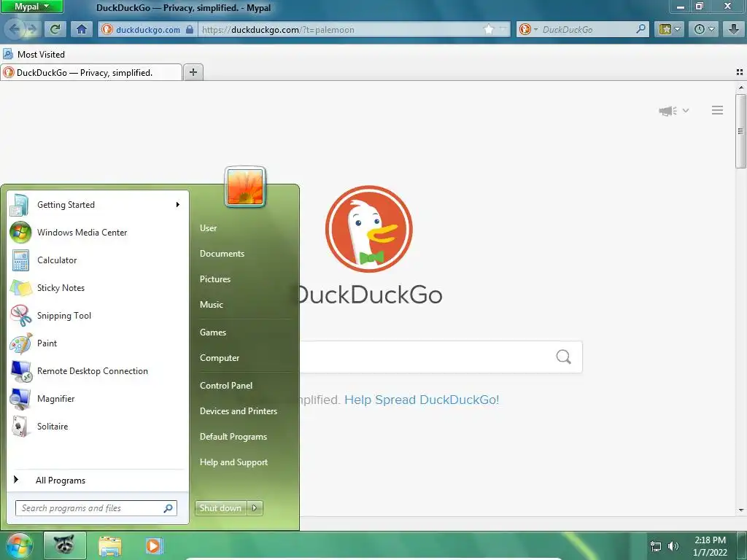The width and height of the screenshot is (747, 560).
Task: Open Remote Desktop Connection
Action: [97, 371]
